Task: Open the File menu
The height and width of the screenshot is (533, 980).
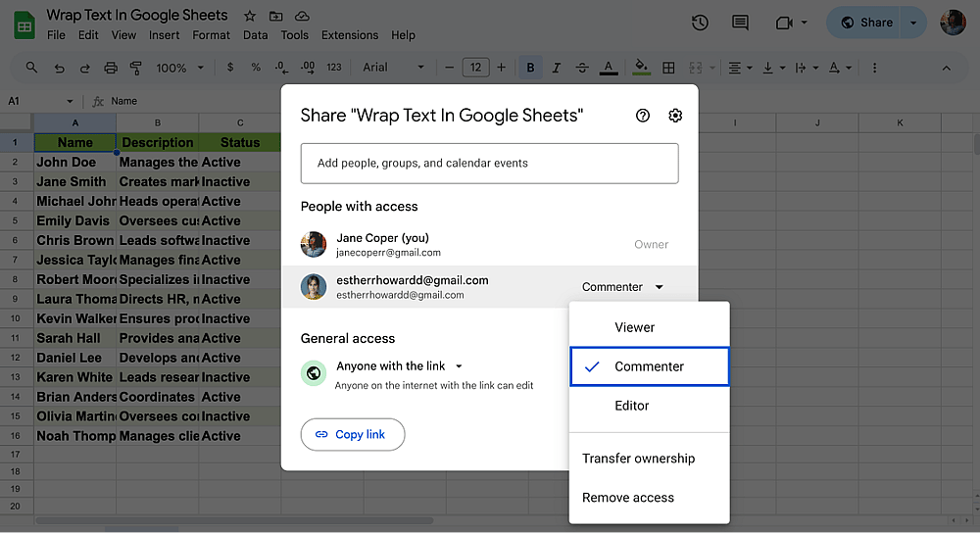Action: tap(56, 35)
